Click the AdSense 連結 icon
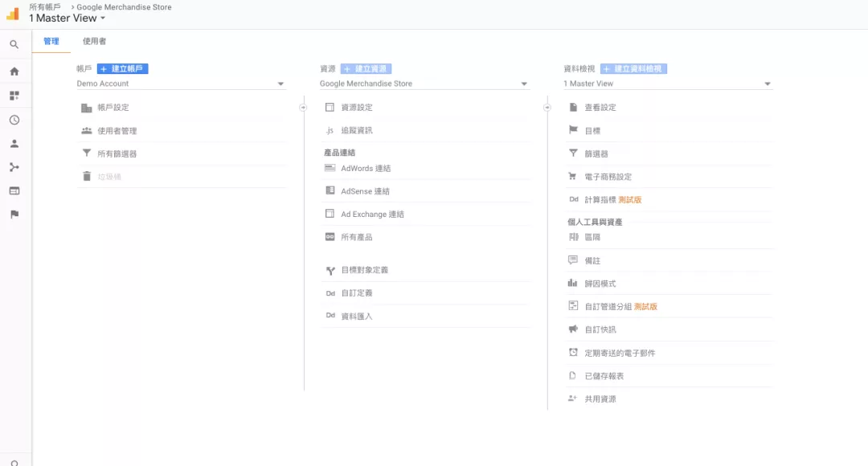This screenshot has width=868, height=466. [330, 190]
